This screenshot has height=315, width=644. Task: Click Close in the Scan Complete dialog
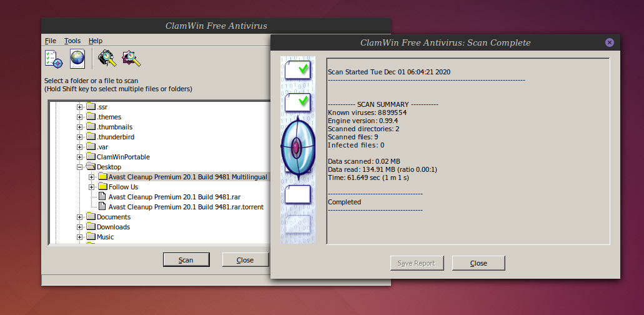point(478,263)
